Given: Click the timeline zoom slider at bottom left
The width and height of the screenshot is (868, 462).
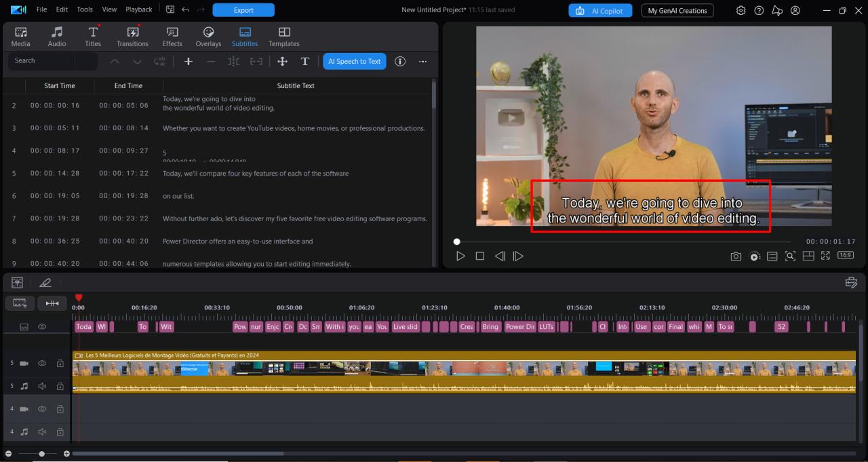Looking at the screenshot, I should point(41,453).
